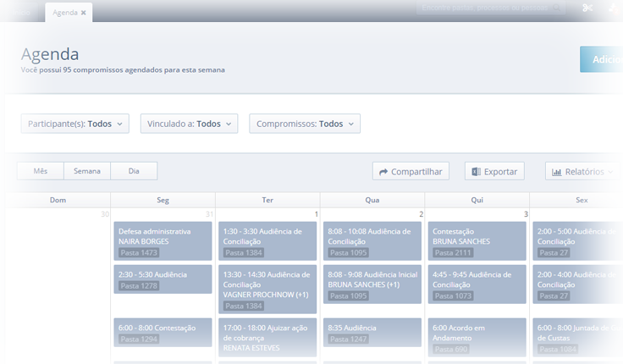Screen dimensions: 623x364
Task: Open the Contestação event for Bruna Sanches
Action: [x=477, y=235]
